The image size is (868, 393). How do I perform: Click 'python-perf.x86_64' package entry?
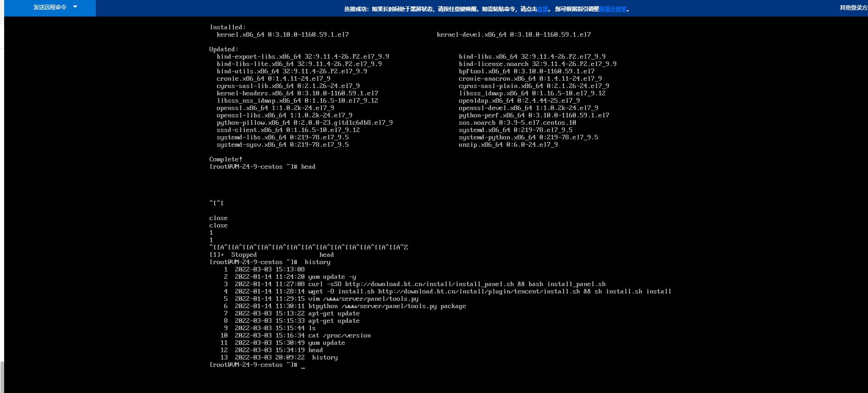(534, 116)
